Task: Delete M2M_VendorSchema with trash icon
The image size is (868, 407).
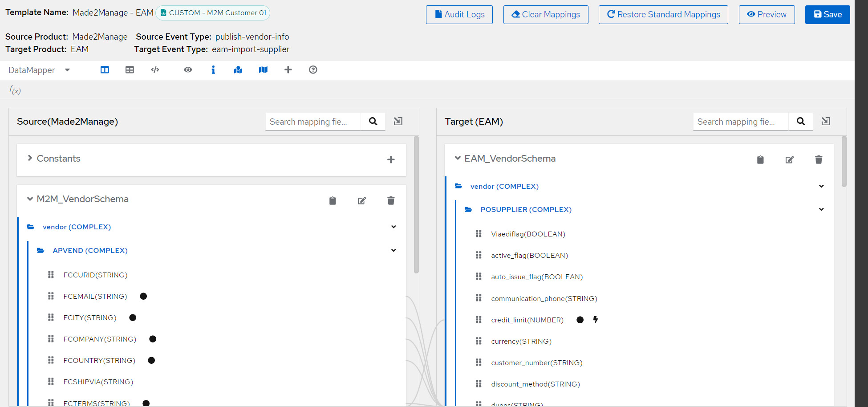Action: [x=391, y=201]
